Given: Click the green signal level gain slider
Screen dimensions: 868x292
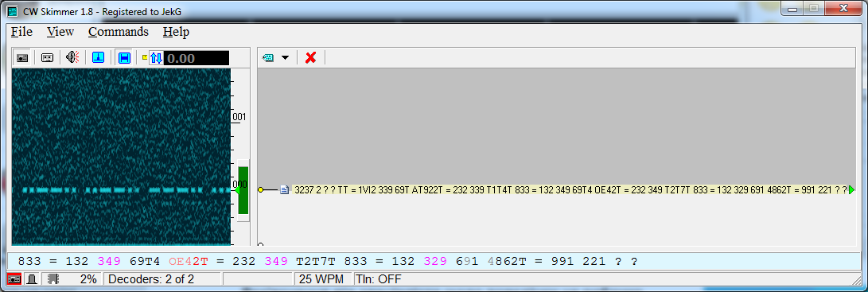Looking at the screenshot, I should (x=243, y=190).
